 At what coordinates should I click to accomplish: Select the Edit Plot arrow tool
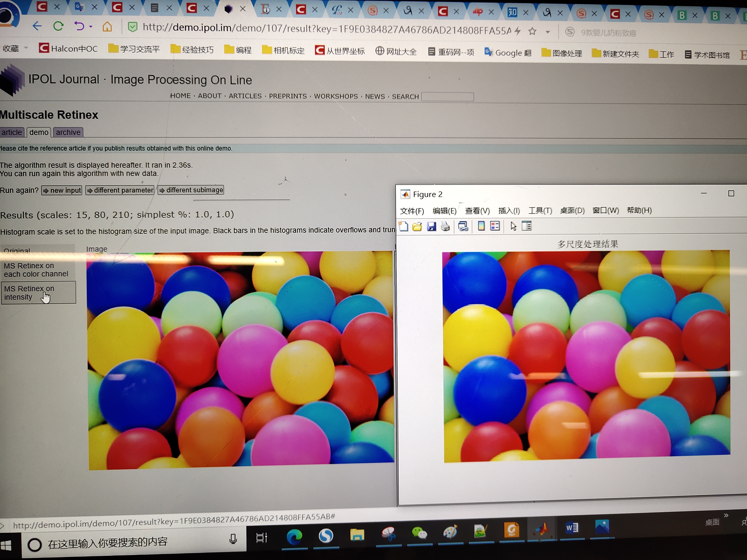click(x=513, y=226)
